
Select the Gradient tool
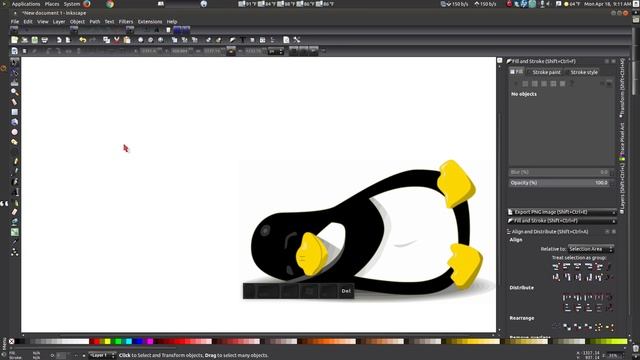15,232
